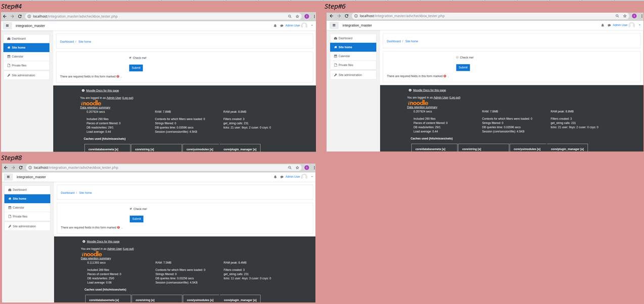Open the notifications bell in Step#4
Viewport: 644px width, 304px height.
pyautogui.click(x=275, y=25)
